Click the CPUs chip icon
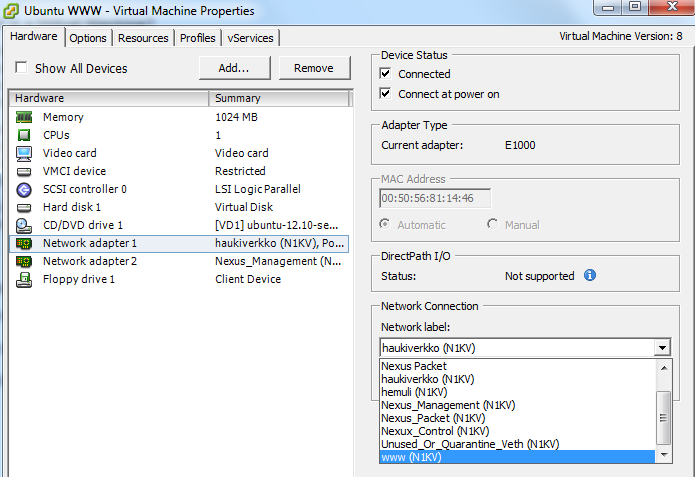Viewport: 695px width, 477px height. [x=24, y=135]
